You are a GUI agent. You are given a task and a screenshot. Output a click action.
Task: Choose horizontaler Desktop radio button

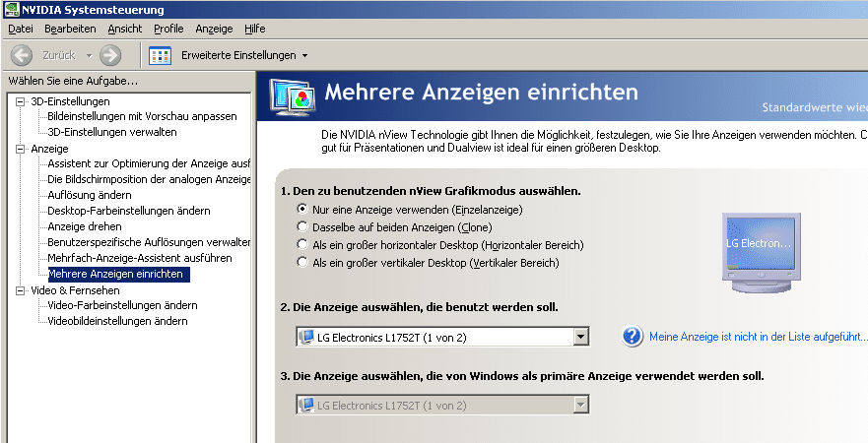click(301, 244)
